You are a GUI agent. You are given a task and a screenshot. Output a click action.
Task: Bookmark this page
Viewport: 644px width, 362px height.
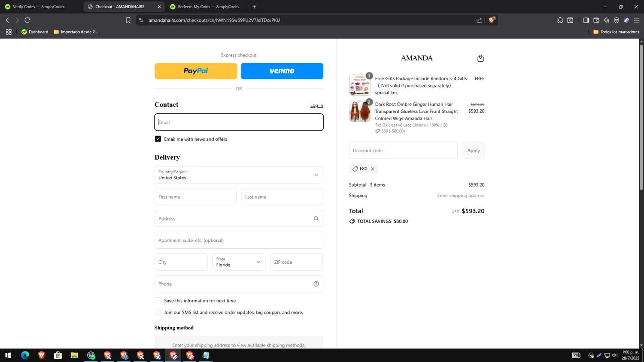pyautogui.click(x=128, y=20)
